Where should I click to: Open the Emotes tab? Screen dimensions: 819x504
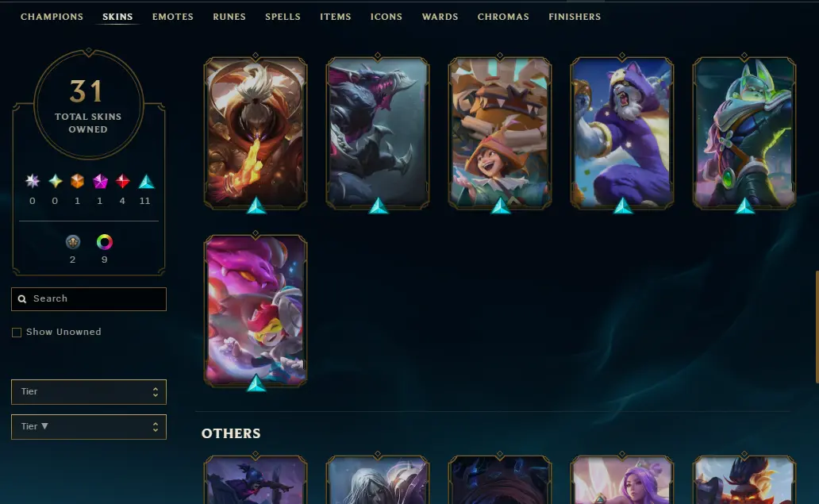[173, 17]
